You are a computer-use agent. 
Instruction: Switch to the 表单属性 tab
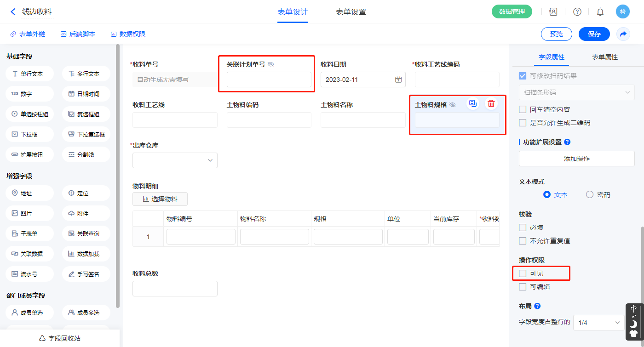tap(604, 57)
